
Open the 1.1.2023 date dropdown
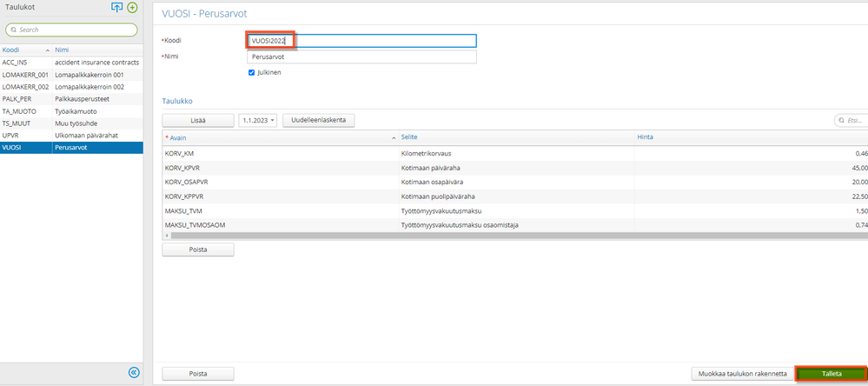[258, 120]
